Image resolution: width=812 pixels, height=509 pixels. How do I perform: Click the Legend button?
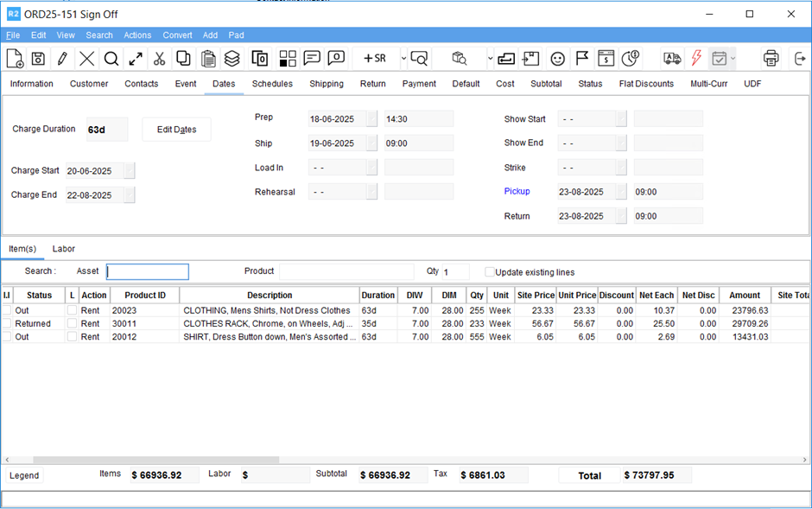click(x=23, y=475)
